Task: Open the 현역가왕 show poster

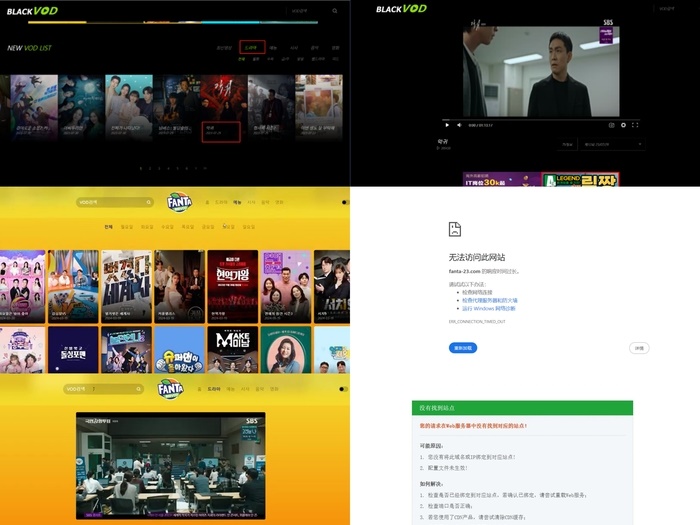Action: point(233,286)
